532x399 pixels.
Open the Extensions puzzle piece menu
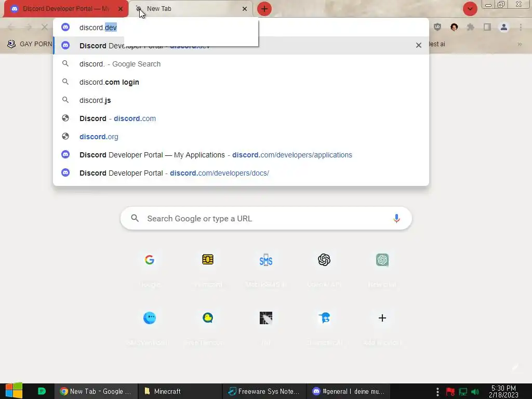(471, 27)
